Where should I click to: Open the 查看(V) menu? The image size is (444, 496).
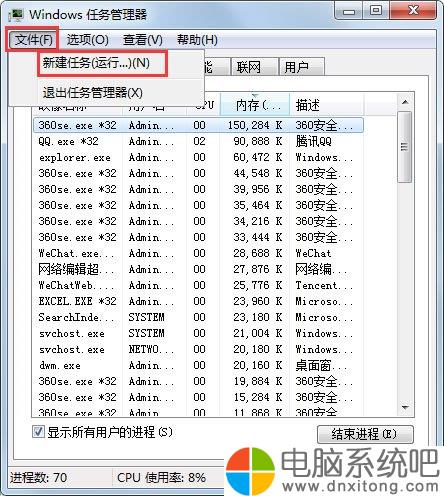pyautogui.click(x=143, y=40)
